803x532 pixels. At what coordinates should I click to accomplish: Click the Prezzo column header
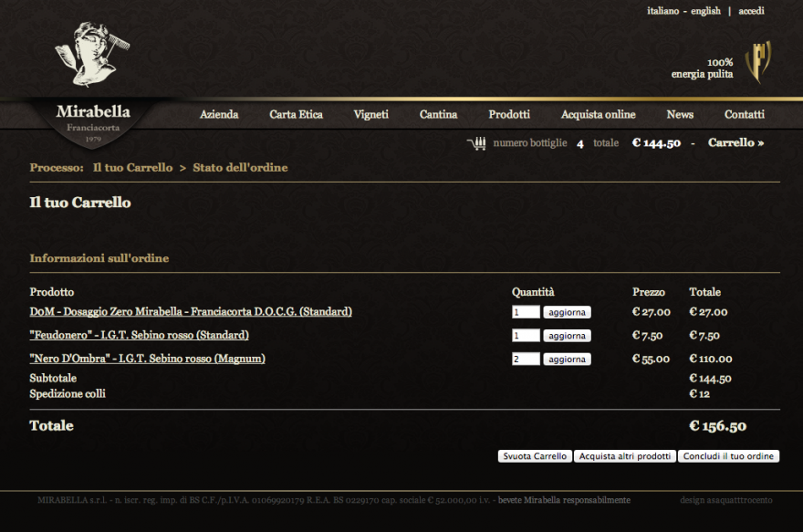(x=649, y=292)
